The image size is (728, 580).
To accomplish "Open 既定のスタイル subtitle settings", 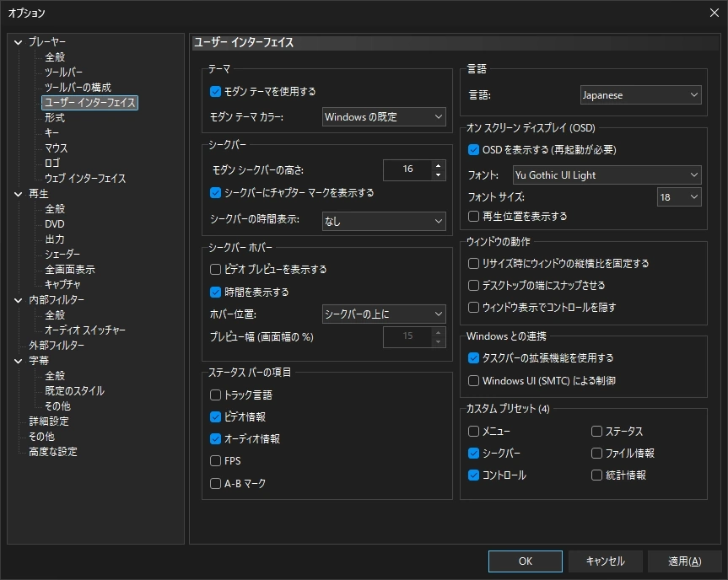I will [74, 390].
